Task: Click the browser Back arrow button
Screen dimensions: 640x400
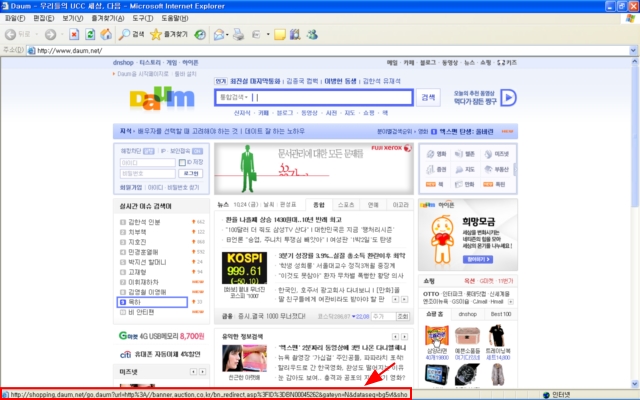Action: pyautogui.click(x=10, y=35)
